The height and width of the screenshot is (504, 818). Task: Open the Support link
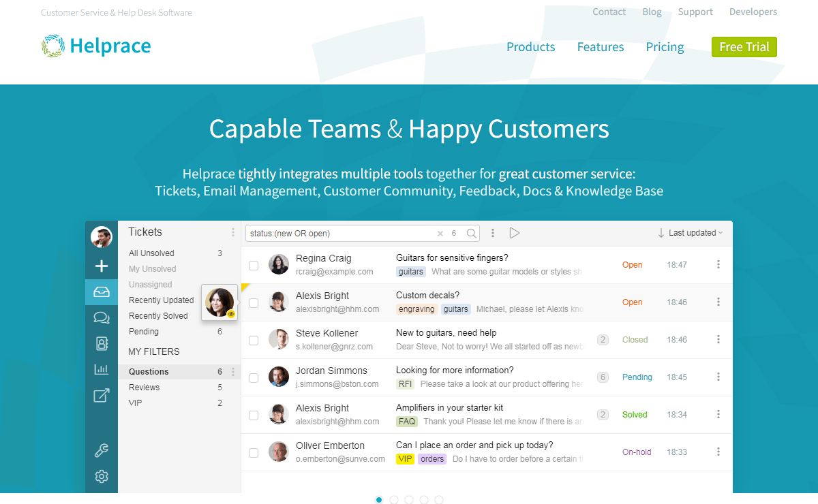point(695,12)
